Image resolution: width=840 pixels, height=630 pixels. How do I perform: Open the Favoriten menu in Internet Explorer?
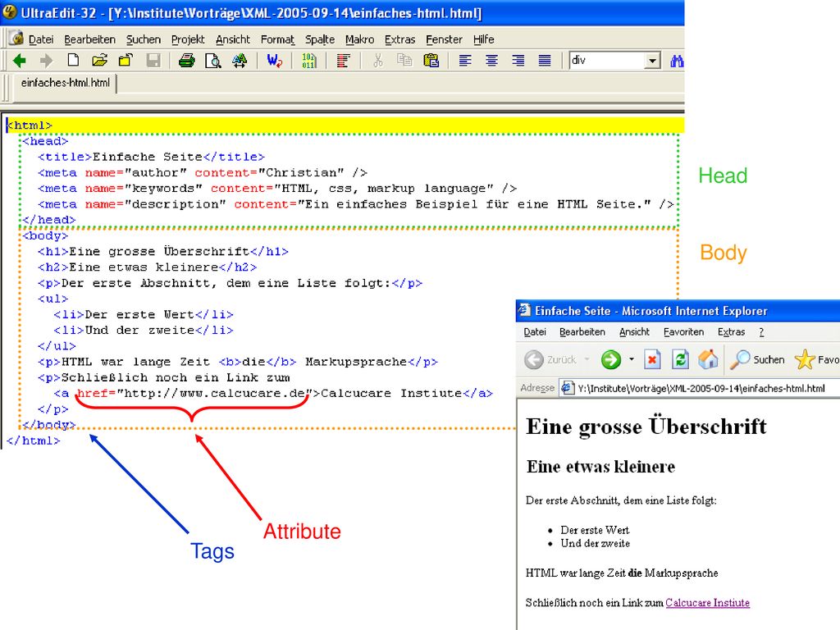(x=683, y=332)
